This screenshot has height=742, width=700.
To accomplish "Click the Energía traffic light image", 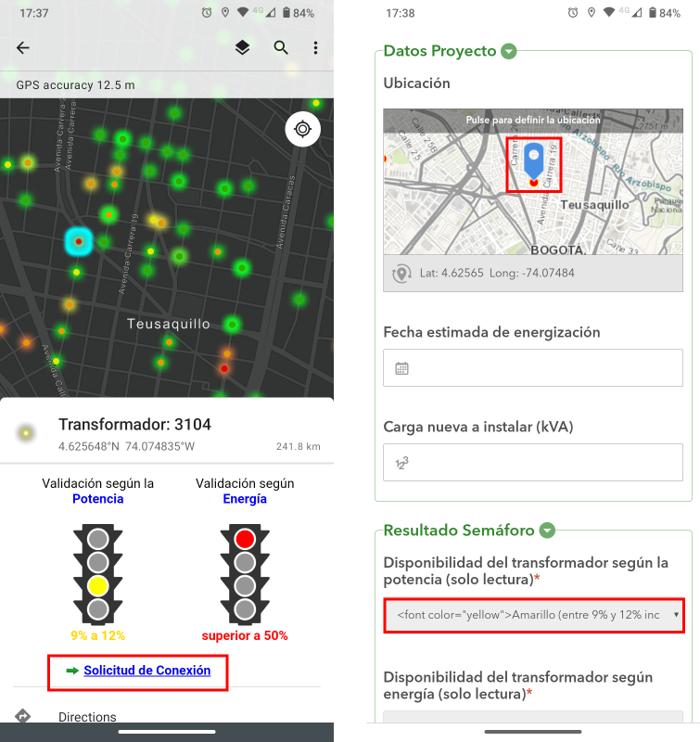I will pyautogui.click(x=245, y=574).
